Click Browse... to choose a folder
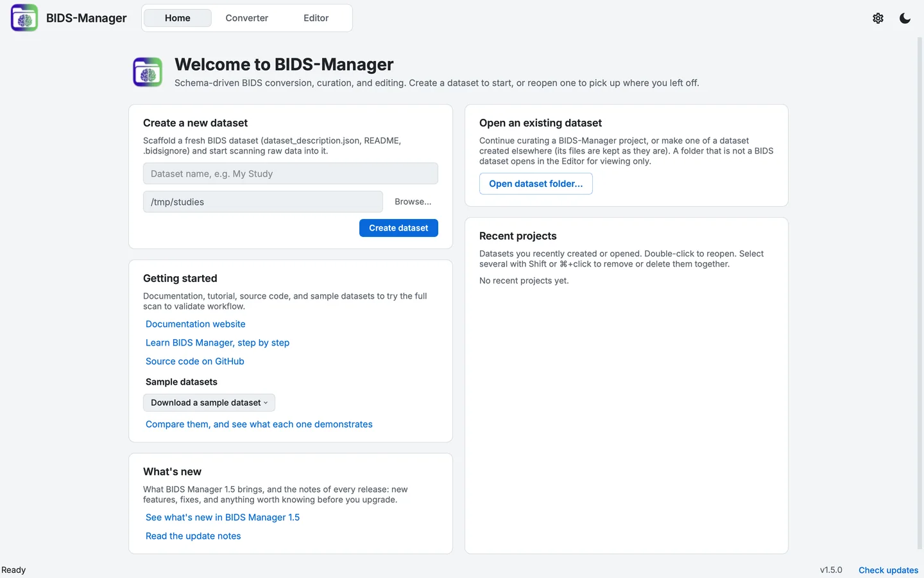 point(413,202)
